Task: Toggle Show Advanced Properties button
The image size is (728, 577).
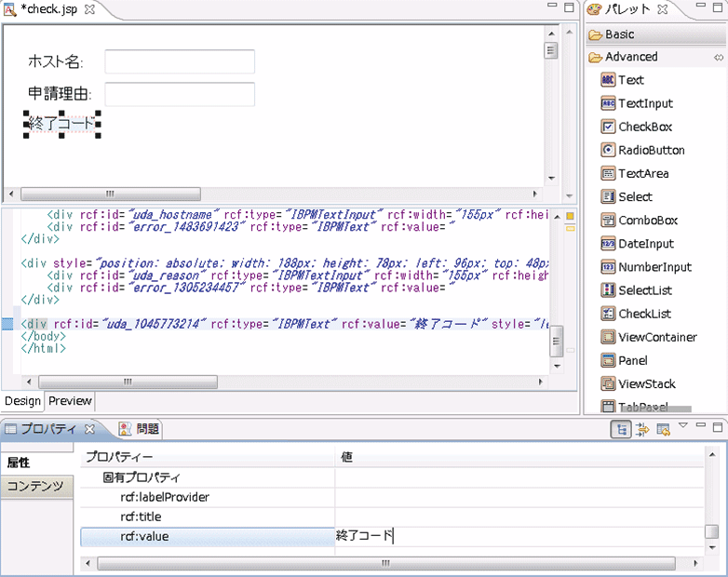Action: pyautogui.click(x=642, y=429)
